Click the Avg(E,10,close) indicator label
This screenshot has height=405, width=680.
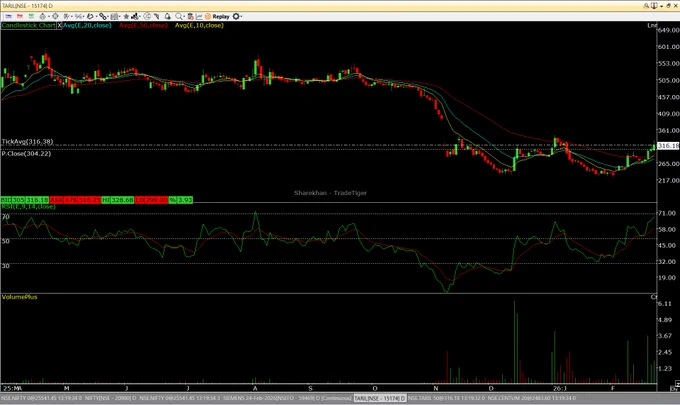pos(199,26)
